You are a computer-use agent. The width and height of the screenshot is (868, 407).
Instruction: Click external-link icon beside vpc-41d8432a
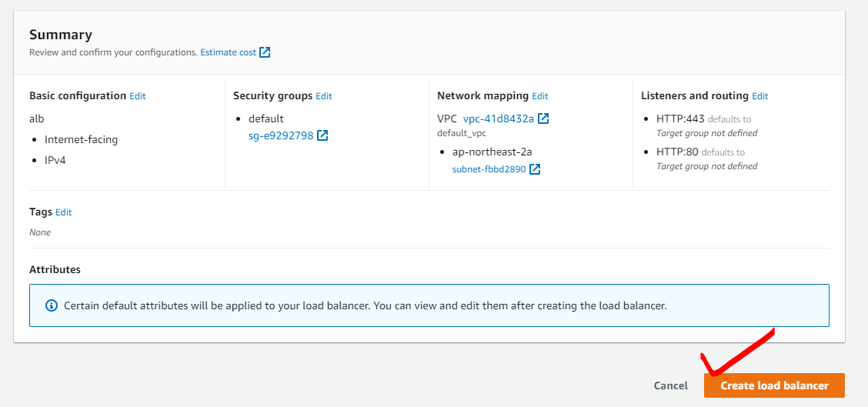click(543, 118)
